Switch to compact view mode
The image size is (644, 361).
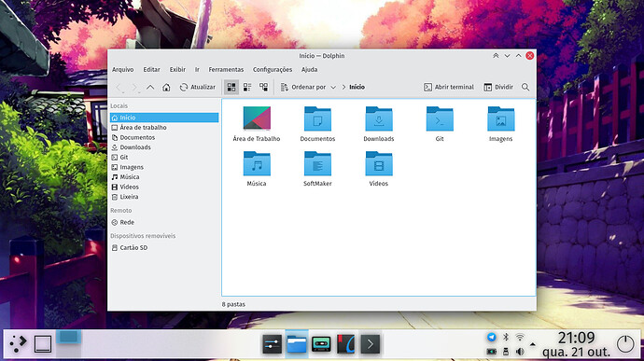pos(247,87)
